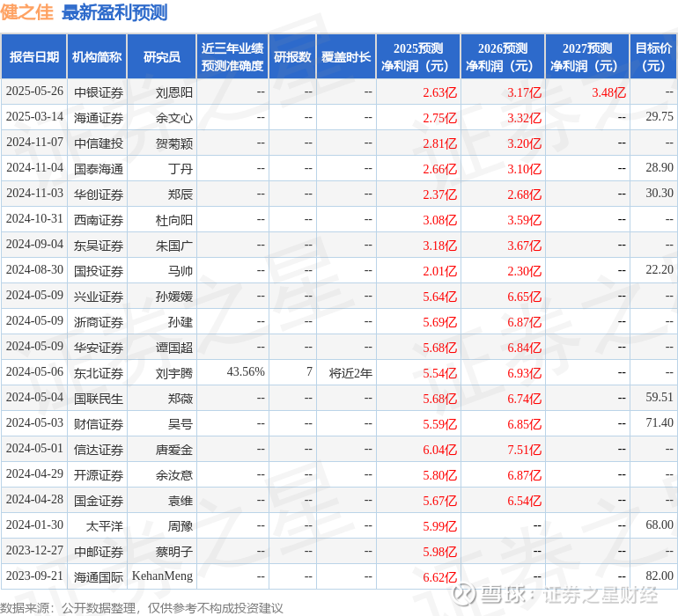Viewport: 678px width, 616px height.
Task: Click analyst name 余汝意
Action: 174,475
